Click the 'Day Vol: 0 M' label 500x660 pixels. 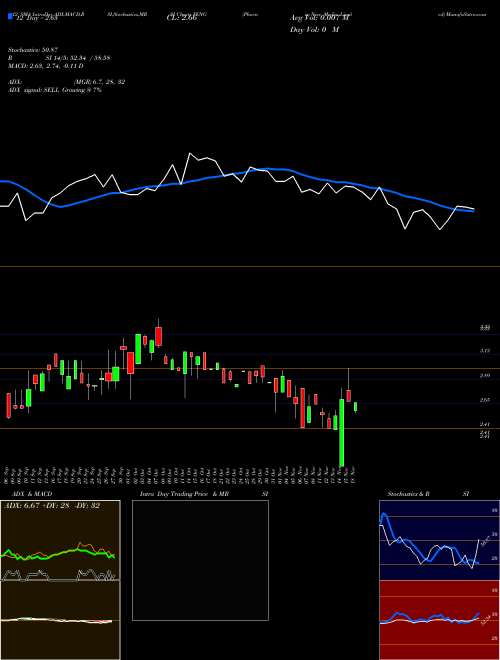[315, 30]
